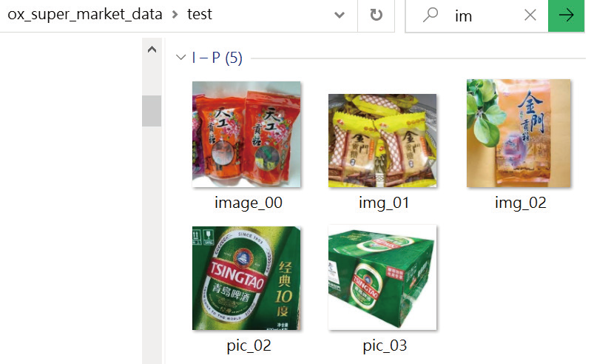Select the img_02 orange package thumbnail

point(519,133)
